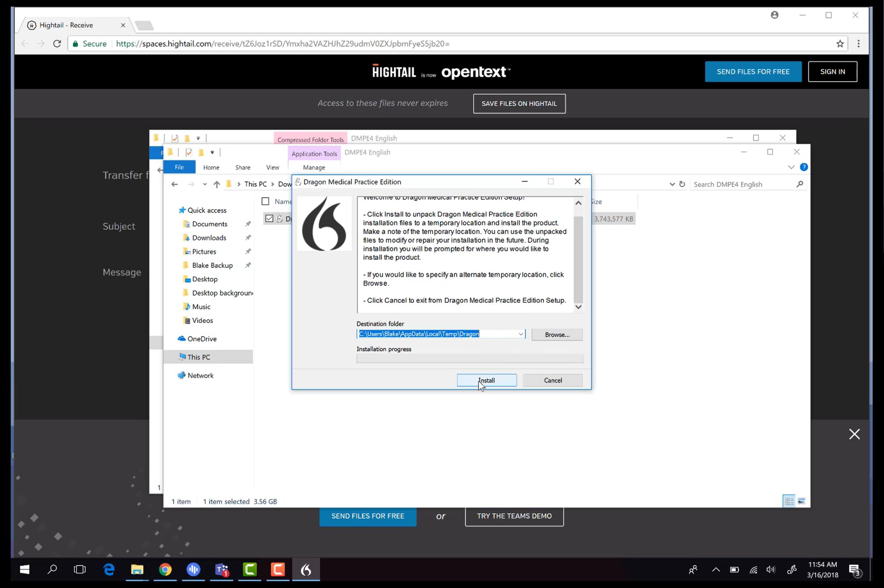Uncheck the selected file's checkbox
Viewport: 884px width, 588px height.
pyautogui.click(x=269, y=218)
